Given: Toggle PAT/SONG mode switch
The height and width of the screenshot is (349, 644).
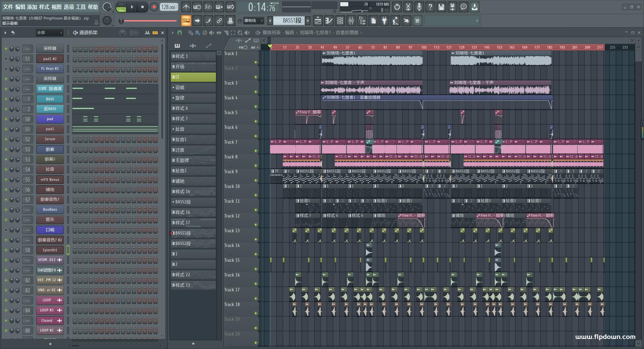Looking at the screenshot, I should [x=121, y=7].
